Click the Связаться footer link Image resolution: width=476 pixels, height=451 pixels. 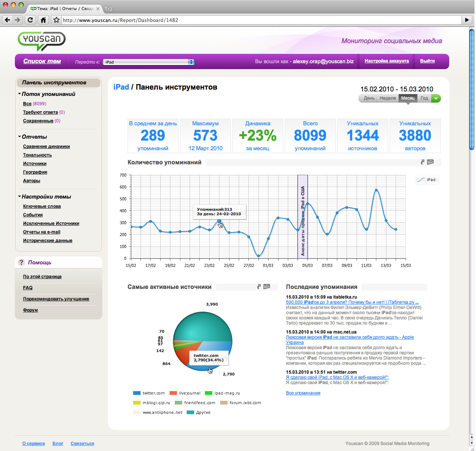pos(82,444)
